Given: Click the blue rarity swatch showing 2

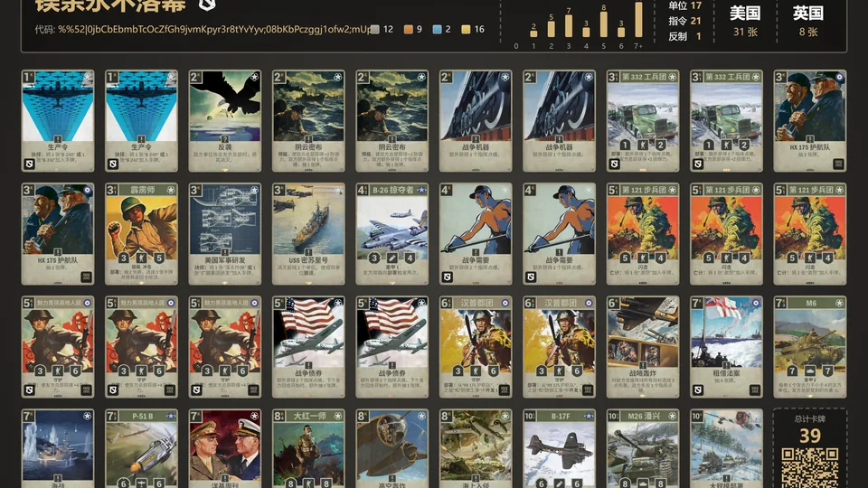Looking at the screenshot, I should click(x=438, y=29).
